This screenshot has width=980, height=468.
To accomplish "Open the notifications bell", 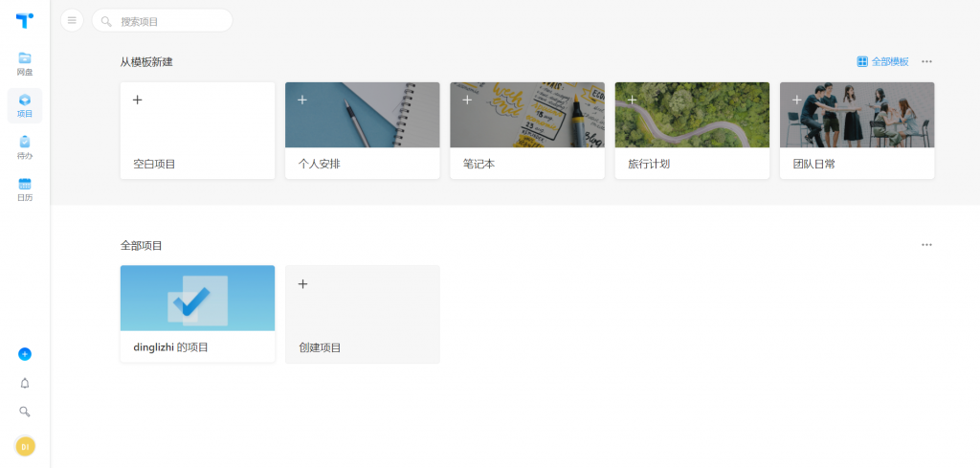I will tap(25, 383).
